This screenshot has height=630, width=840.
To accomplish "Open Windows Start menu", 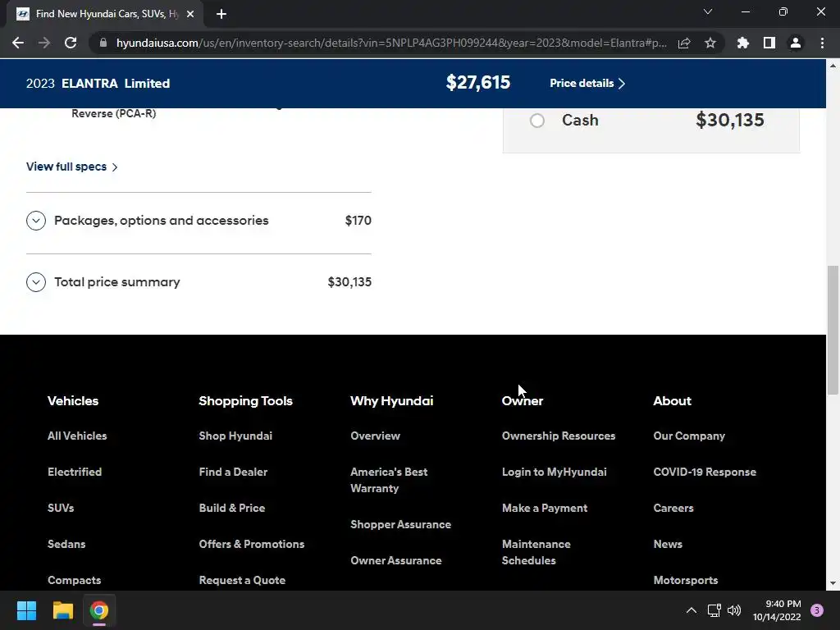I will click(x=26, y=610).
